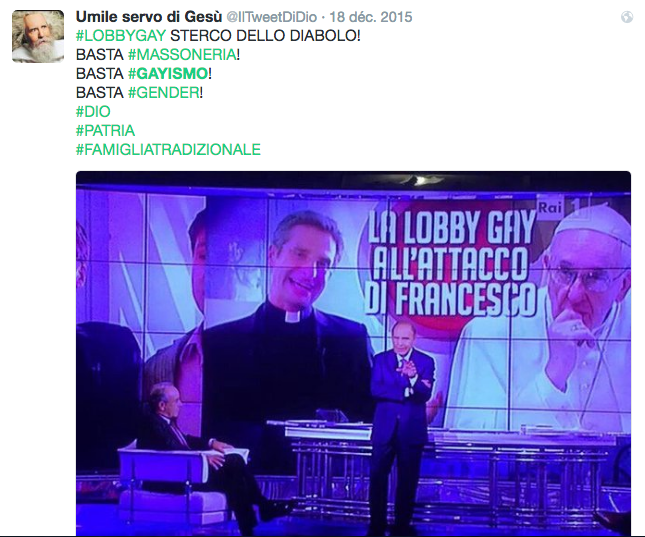Screen dimensions: 645x537
Task: Open the #LOBBYGAY hashtag
Action: [x=121, y=36]
